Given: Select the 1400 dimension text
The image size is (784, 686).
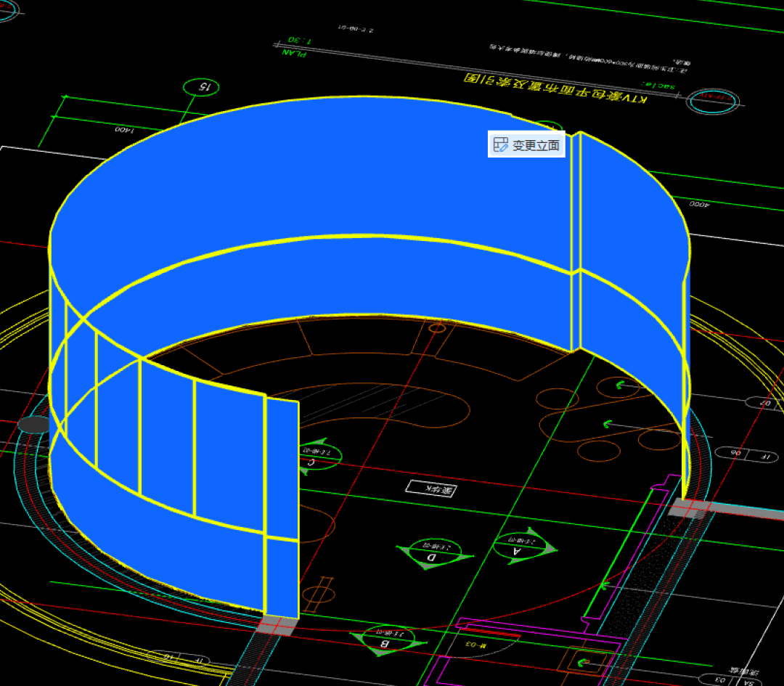Looking at the screenshot, I should click(125, 130).
